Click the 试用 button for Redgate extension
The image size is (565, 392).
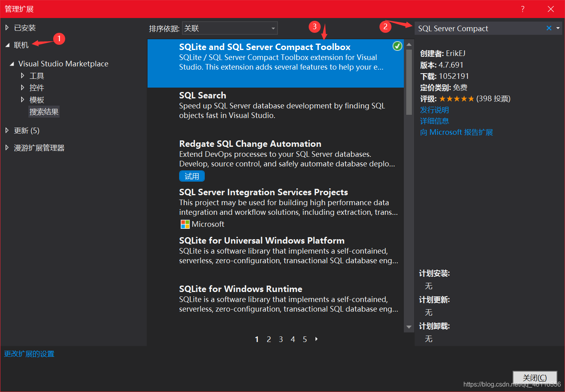192,176
